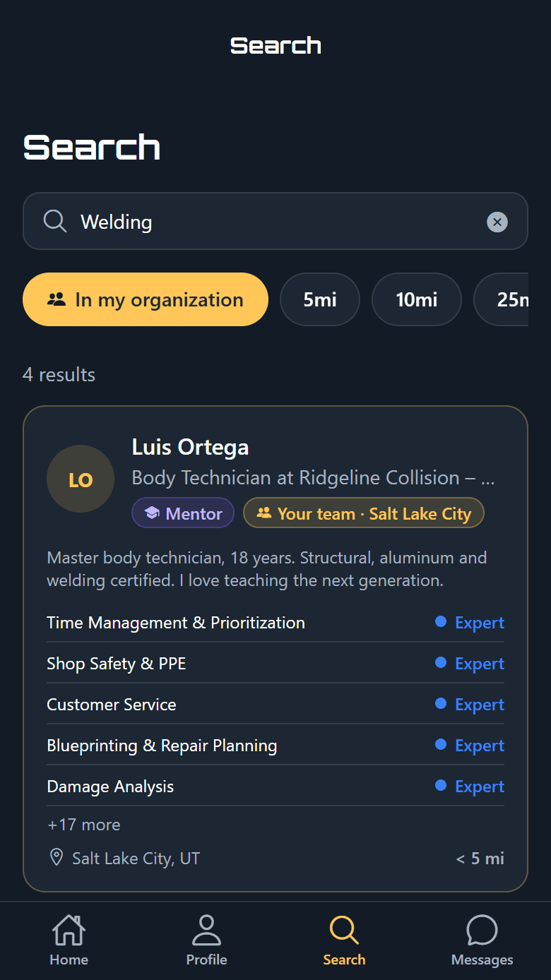Viewport: 551px width, 980px height.
Task: Click Salt Lake City, UT location text
Action: tap(136, 859)
